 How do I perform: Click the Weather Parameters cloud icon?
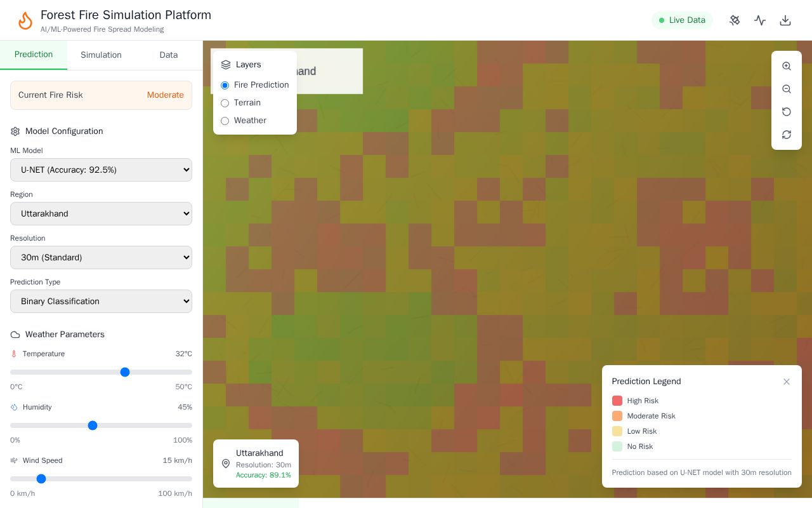click(15, 335)
